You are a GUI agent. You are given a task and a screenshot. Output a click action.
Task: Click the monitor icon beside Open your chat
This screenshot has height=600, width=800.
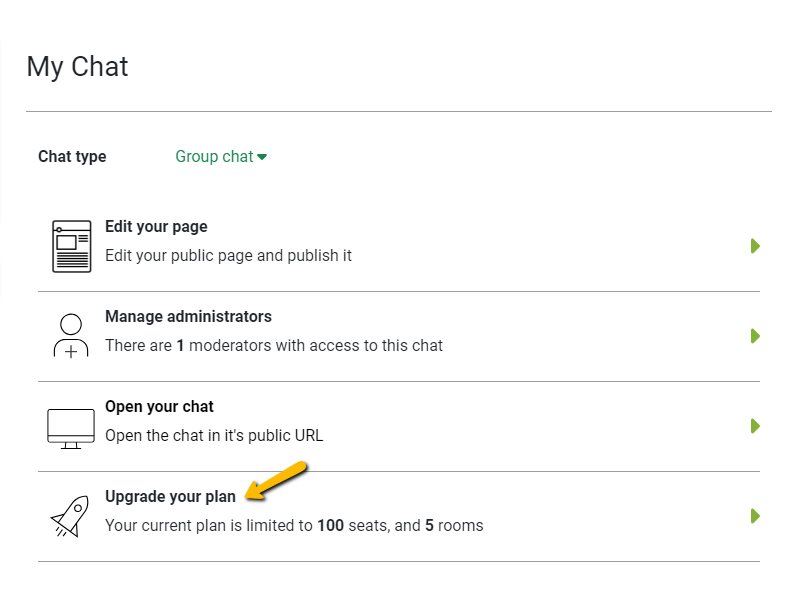coord(70,426)
